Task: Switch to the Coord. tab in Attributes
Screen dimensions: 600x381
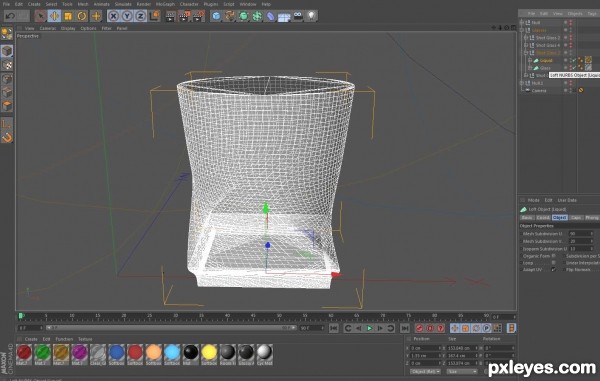Action: coord(543,218)
